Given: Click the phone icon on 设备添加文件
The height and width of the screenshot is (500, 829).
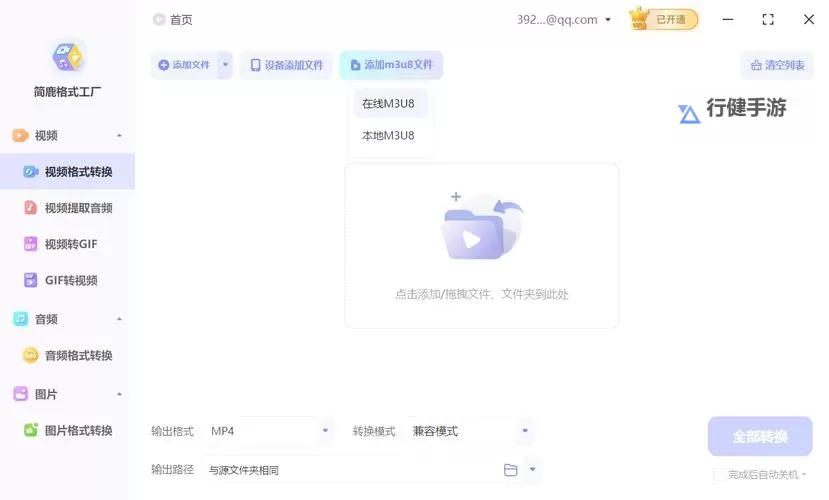Looking at the screenshot, I should click(255, 65).
